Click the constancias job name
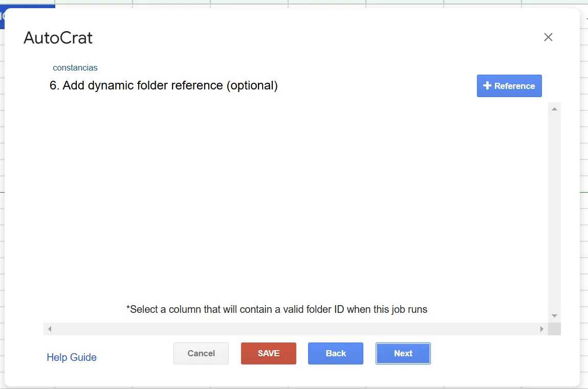Screen dimensions: 588x389 click(x=75, y=68)
